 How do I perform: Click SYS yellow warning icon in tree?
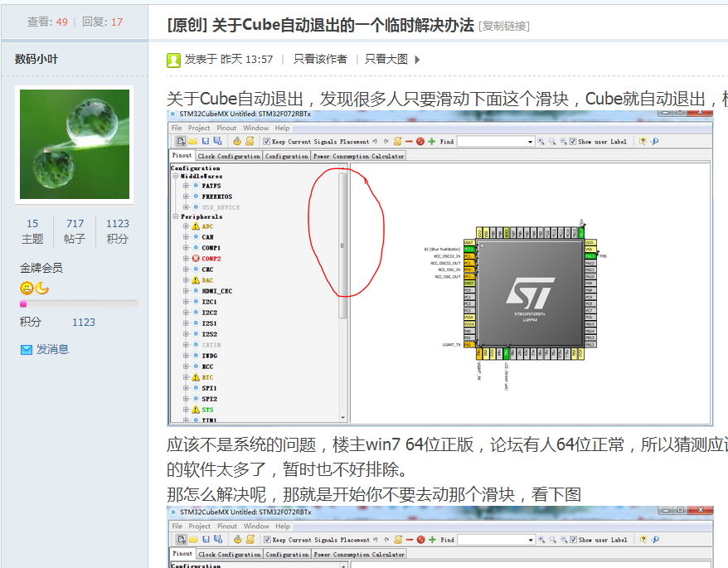point(196,410)
